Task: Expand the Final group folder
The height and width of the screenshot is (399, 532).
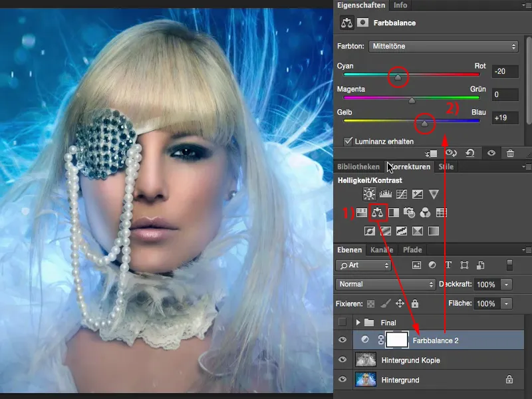Action: click(358, 323)
